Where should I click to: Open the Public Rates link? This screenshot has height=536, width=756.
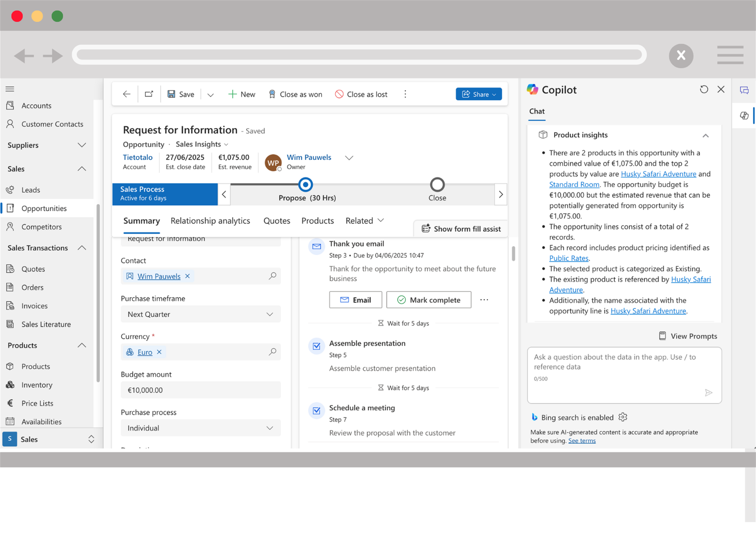coord(569,258)
